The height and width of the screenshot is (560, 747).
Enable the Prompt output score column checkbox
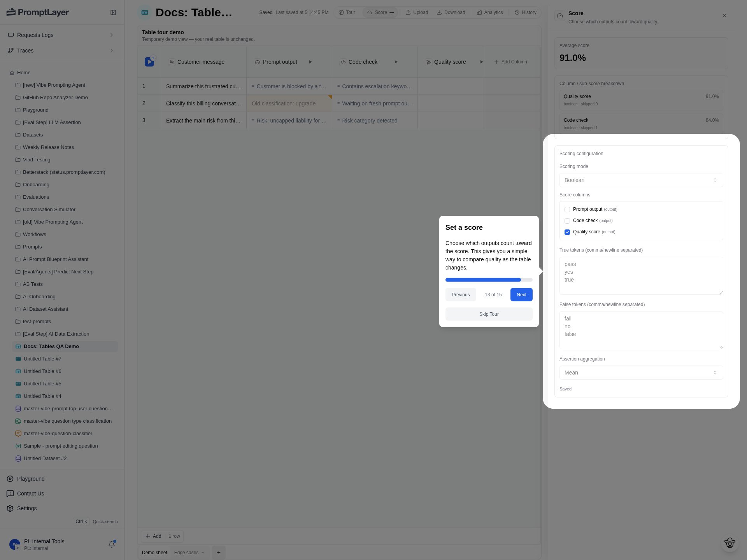click(567, 210)
